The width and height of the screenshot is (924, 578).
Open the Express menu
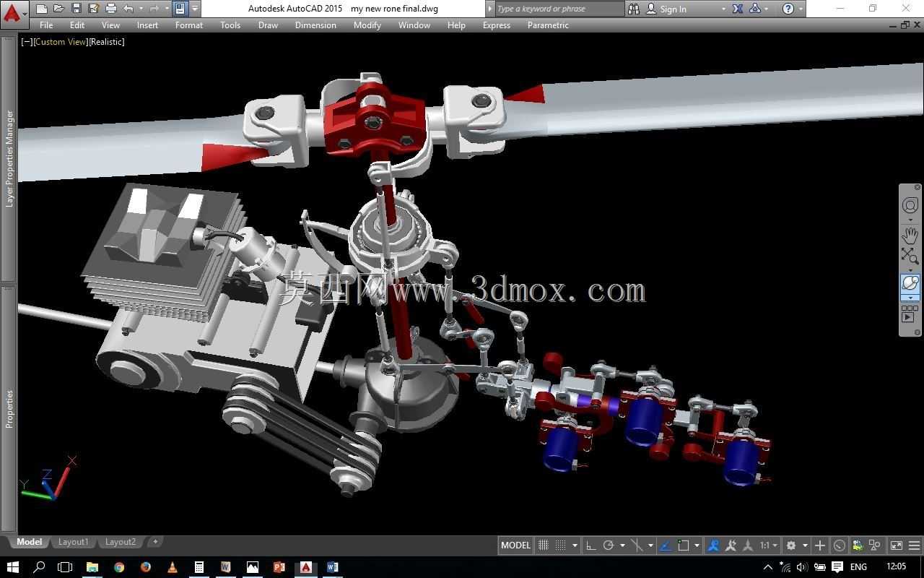[x=497, y=25]
